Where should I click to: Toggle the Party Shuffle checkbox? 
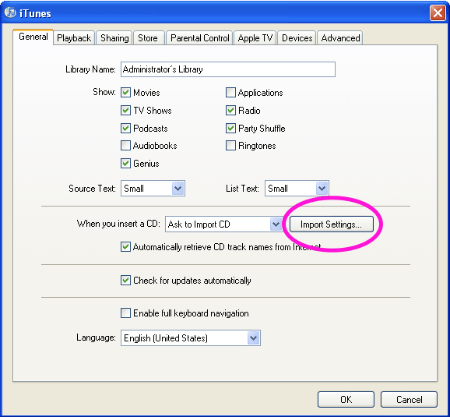231,128
